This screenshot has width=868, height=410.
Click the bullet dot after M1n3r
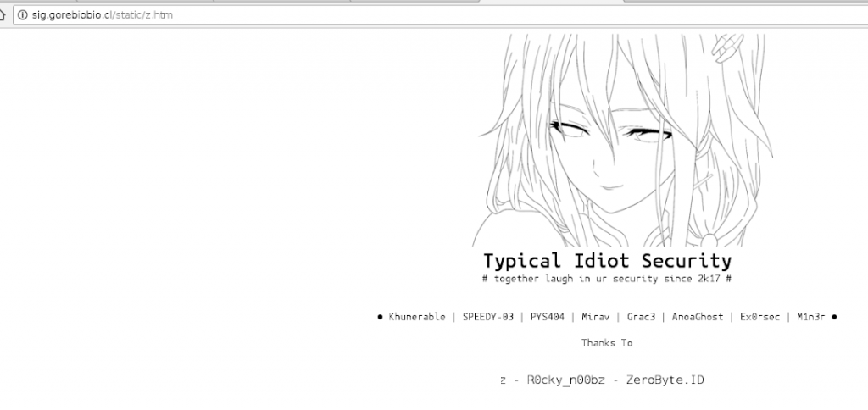(834, 317)
